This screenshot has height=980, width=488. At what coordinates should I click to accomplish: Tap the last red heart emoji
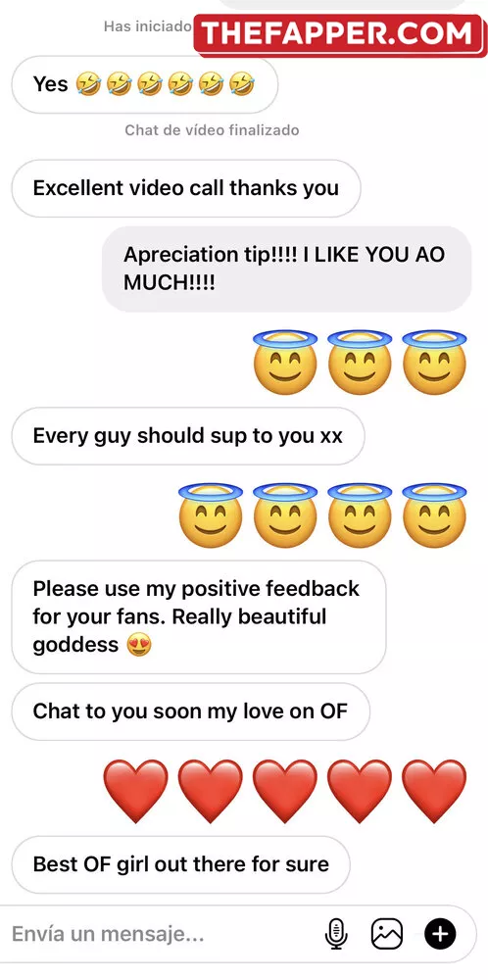click(434, 791)
